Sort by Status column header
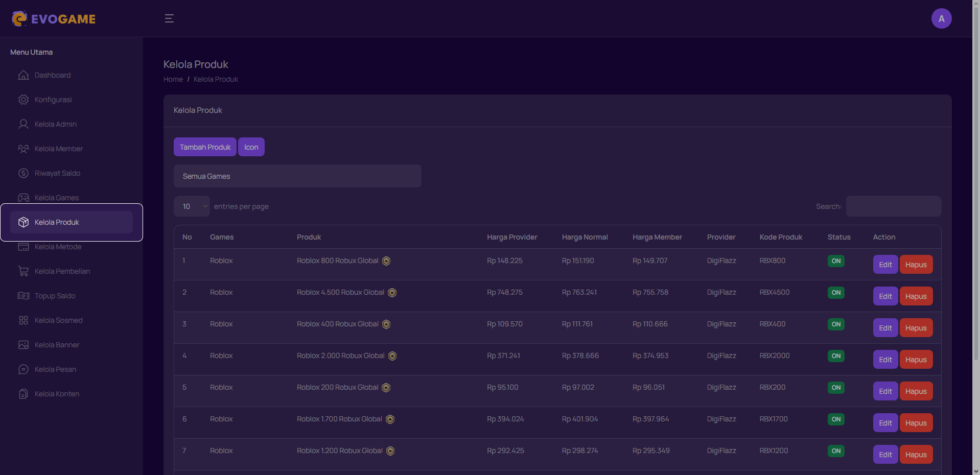Image resolution: width=980 pixels, height=475 pixels. tap(839, 237)
